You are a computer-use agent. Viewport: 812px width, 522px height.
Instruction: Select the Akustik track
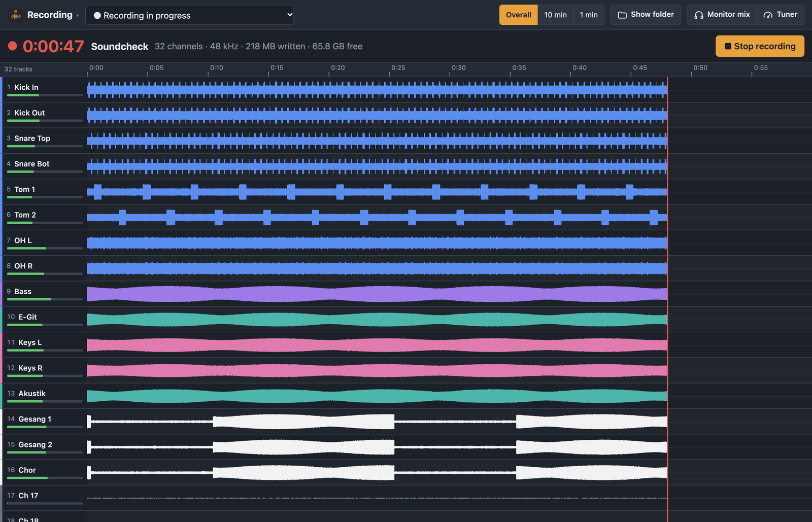[43, 396]
